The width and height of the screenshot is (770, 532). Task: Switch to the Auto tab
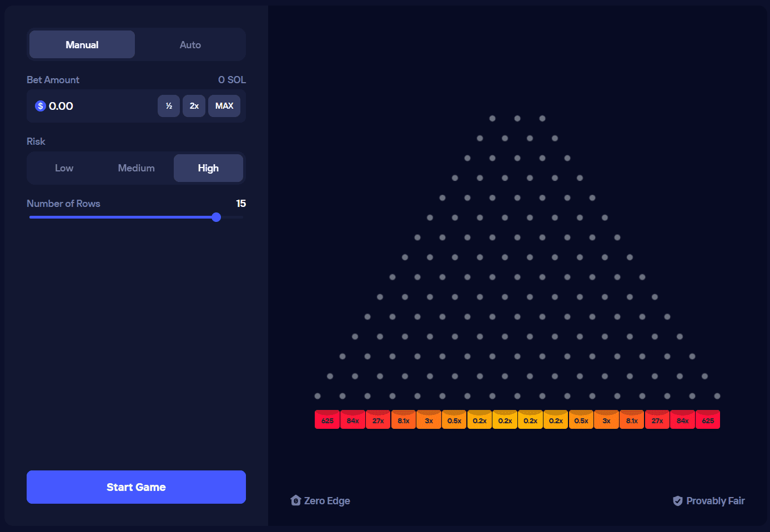click(x=190, y=44)
